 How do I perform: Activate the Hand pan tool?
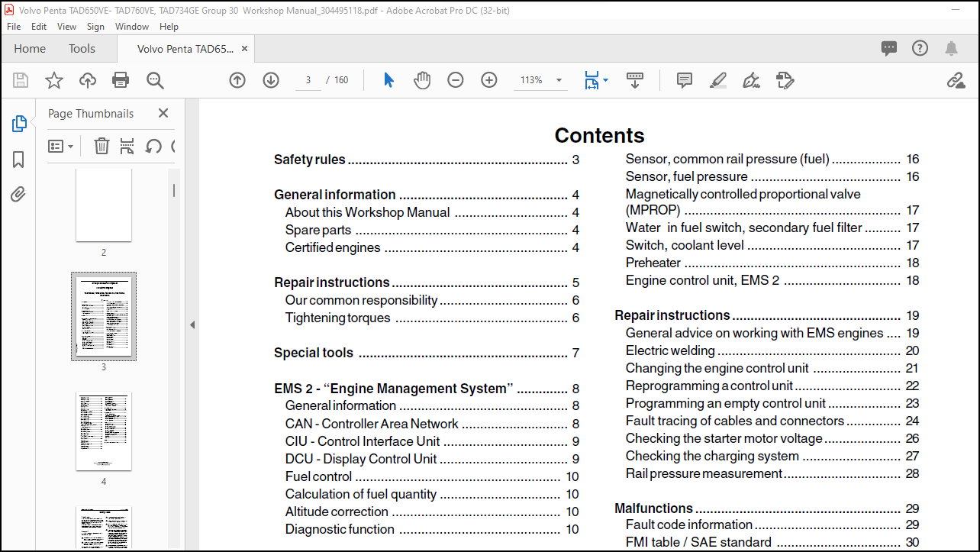click(422, 80)
